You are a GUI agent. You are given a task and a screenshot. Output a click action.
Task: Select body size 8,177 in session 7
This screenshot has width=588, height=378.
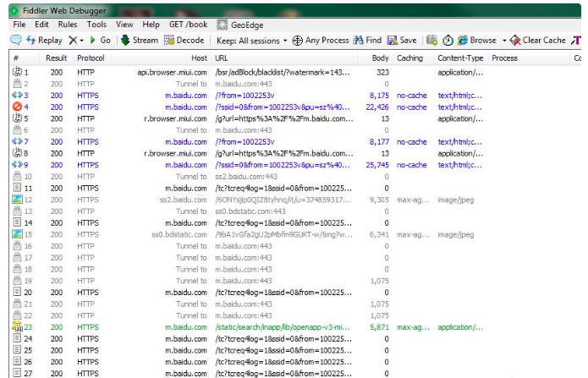coord(379,142)
